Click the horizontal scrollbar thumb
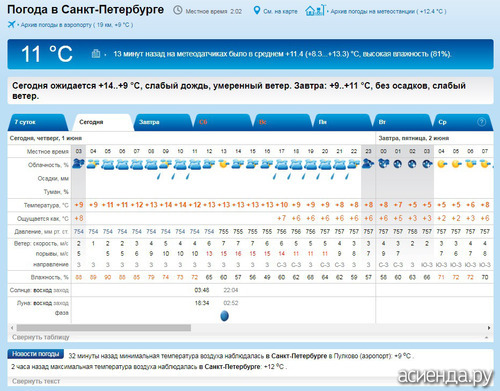 [x=104, y=328]
